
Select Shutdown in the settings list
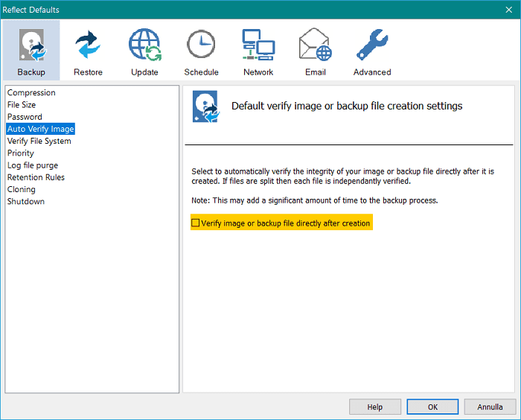(x=26, y=201)
